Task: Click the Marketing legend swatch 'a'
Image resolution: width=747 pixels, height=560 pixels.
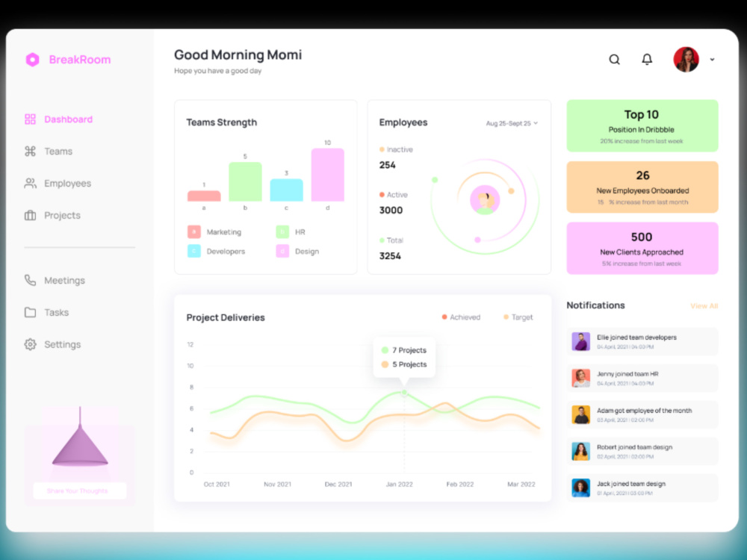Action: click(x=194, y=232)
